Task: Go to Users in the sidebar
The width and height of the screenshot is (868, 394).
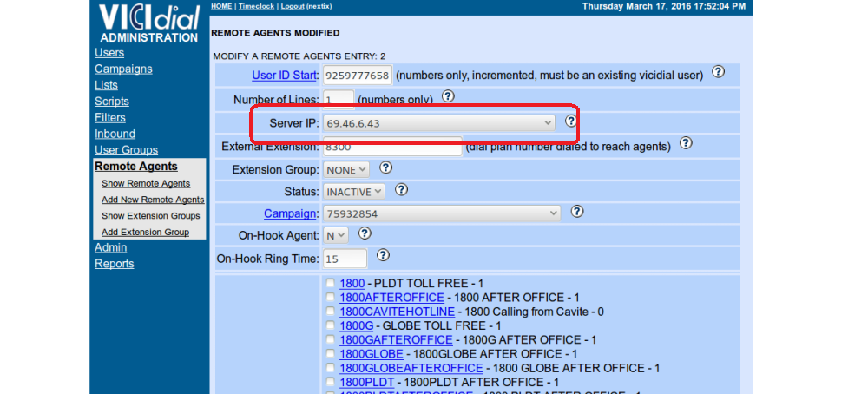Action: (109, 53)
